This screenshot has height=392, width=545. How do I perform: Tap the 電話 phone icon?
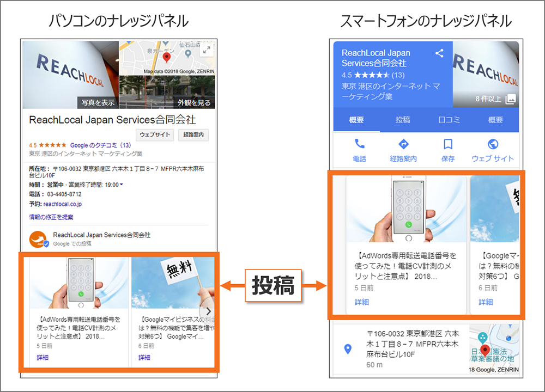(359, 144)
